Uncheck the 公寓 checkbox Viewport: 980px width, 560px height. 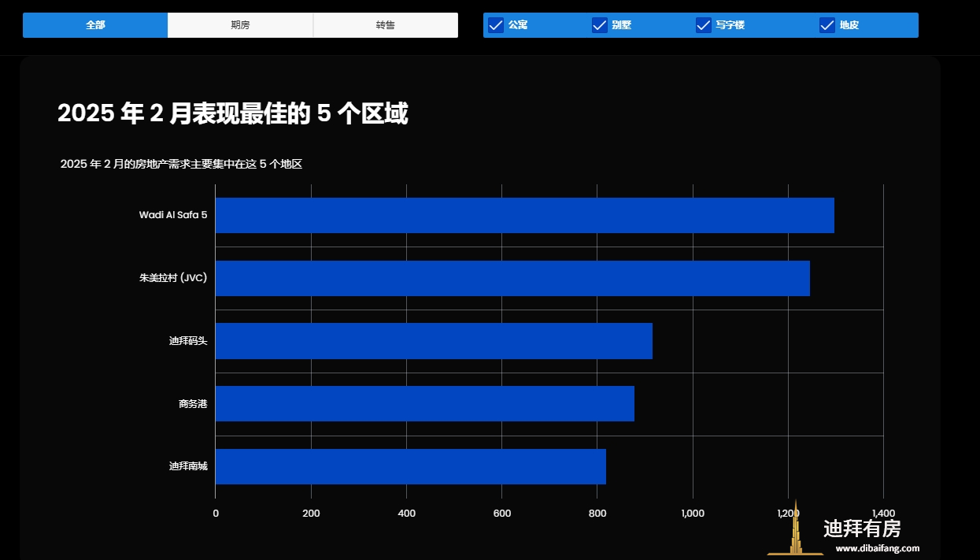496,25
